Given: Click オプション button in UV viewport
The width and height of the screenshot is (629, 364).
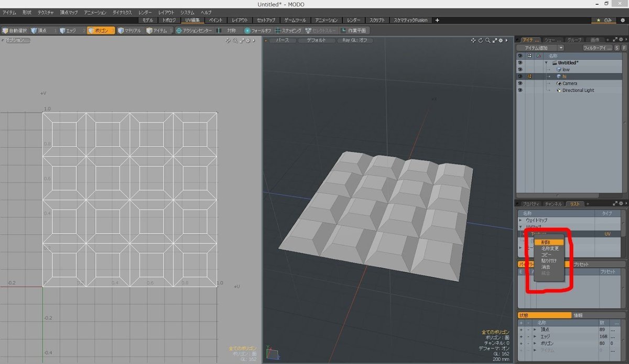Looking at the screenshot, I should pyautogui.click(x=17, y=40).
